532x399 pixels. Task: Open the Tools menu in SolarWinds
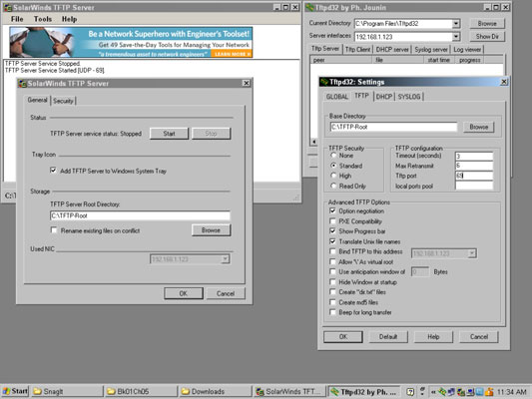click(x=43, y=19)
